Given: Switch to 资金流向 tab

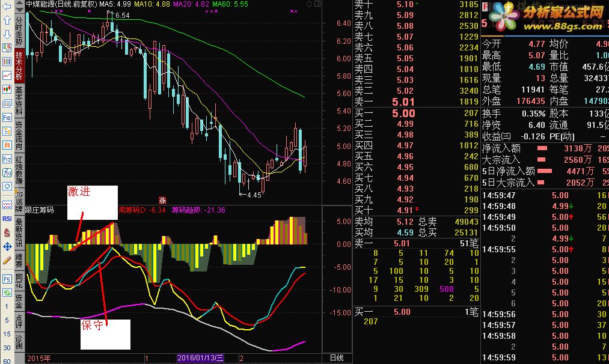Looking at the screenshot, I should 19,135.
